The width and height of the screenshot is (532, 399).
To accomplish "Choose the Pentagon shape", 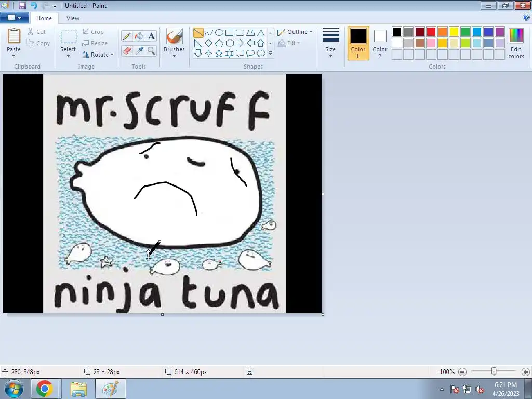I will pyautogui.click(x=219, y=43).
